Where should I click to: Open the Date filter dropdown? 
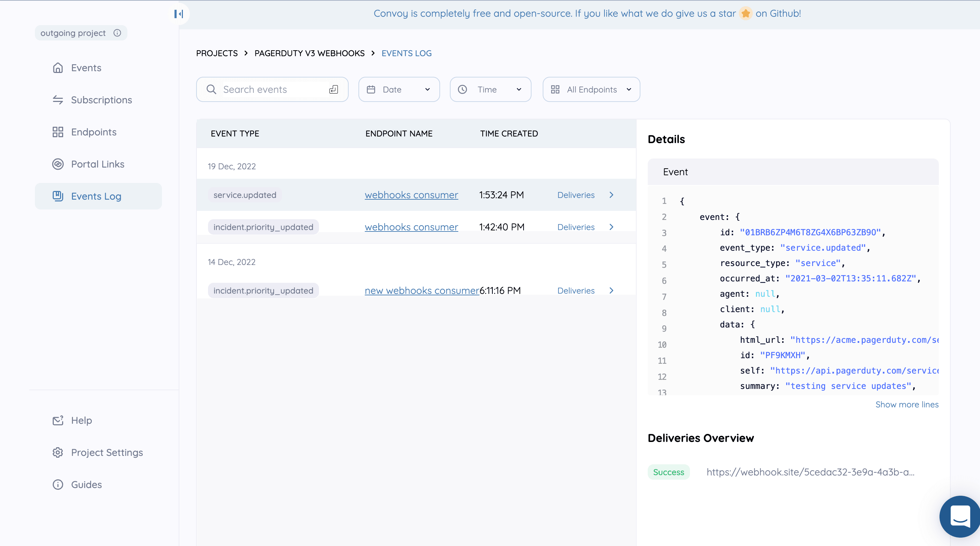[399, 89]
